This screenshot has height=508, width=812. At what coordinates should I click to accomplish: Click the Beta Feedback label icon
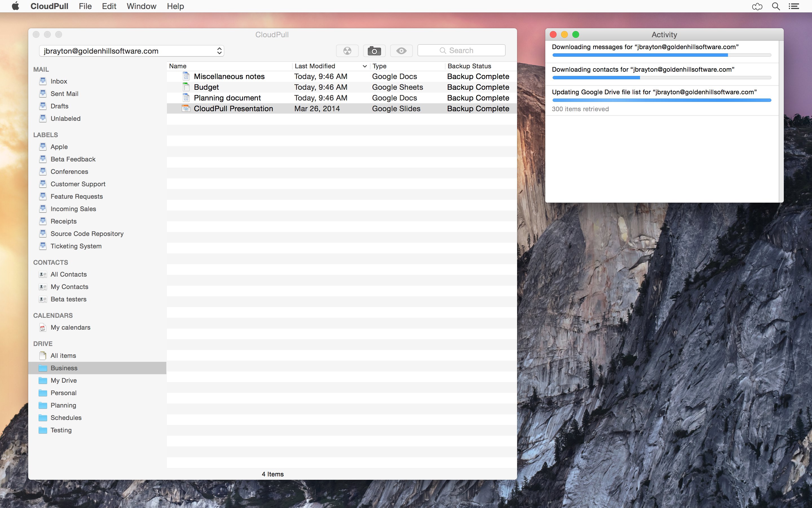pos(43,159)
